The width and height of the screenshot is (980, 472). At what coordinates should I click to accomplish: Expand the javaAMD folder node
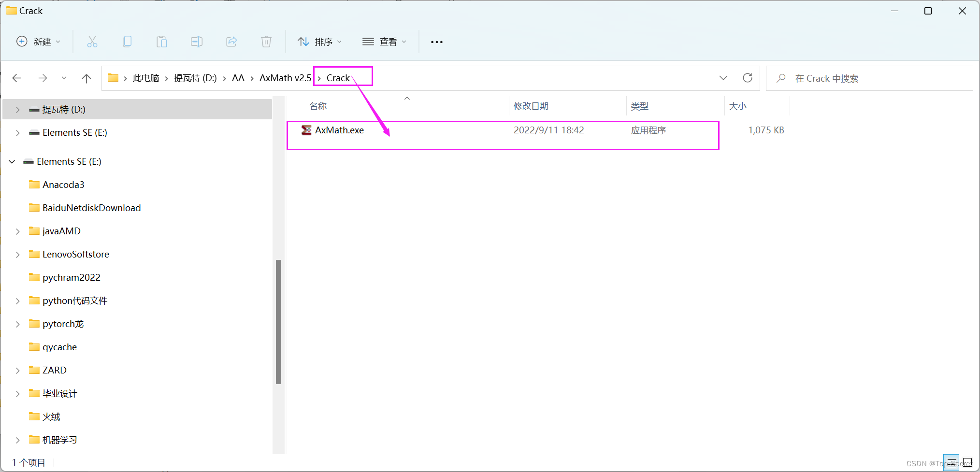18,231
